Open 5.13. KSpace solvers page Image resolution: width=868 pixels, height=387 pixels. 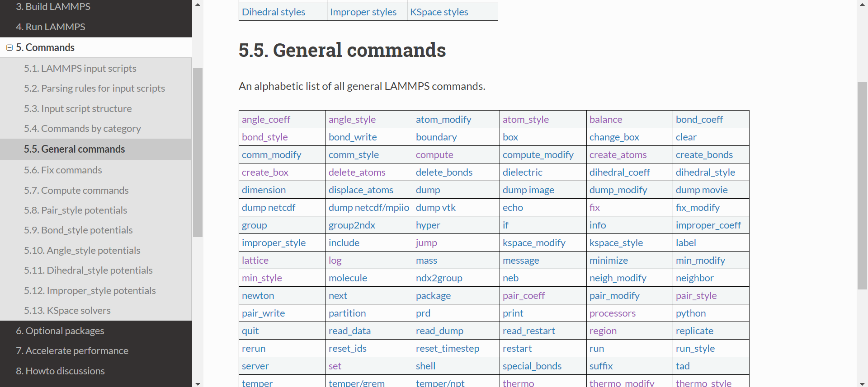67,310
